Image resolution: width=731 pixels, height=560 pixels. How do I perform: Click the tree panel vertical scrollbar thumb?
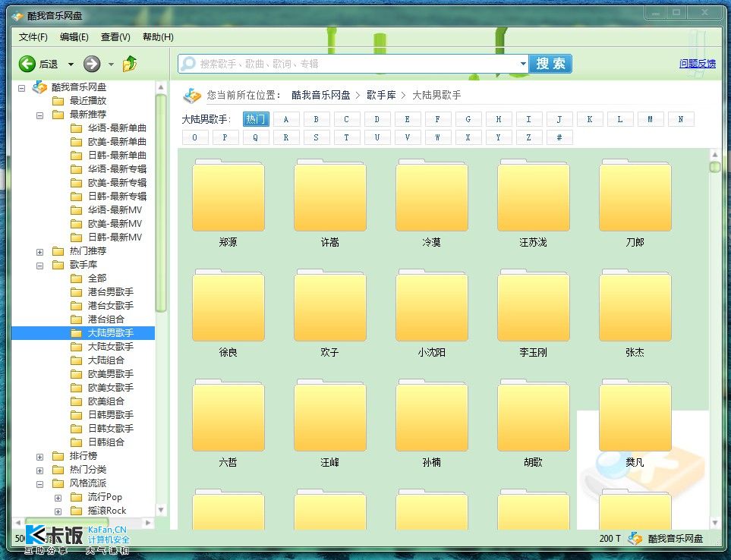pyautogui.click(x=161, y=203)
